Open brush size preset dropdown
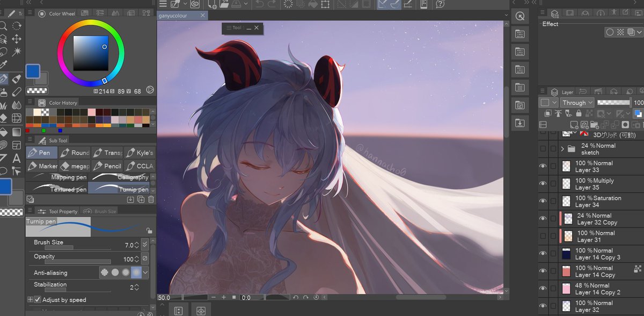The width and height of the screenshot is (644, 316). click(145, 245)
